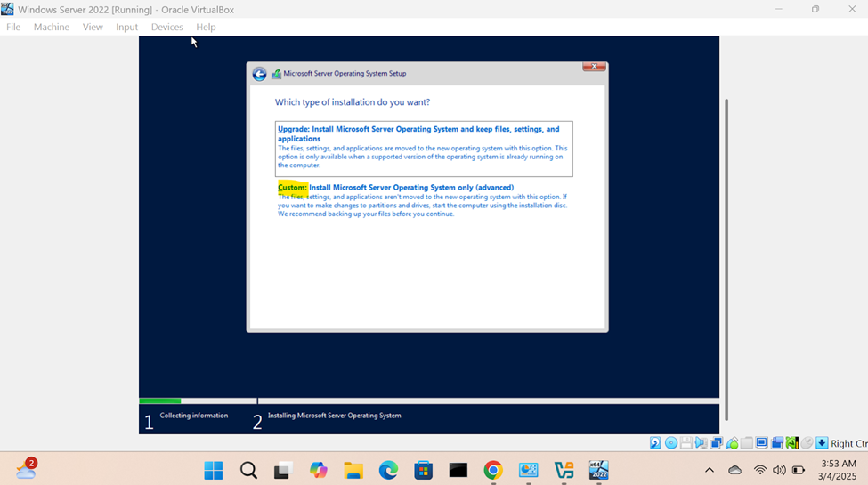Click the OneDrive cloud tray icon
Viewport: 868px width, 485px height.
click(x=735, y=471)
